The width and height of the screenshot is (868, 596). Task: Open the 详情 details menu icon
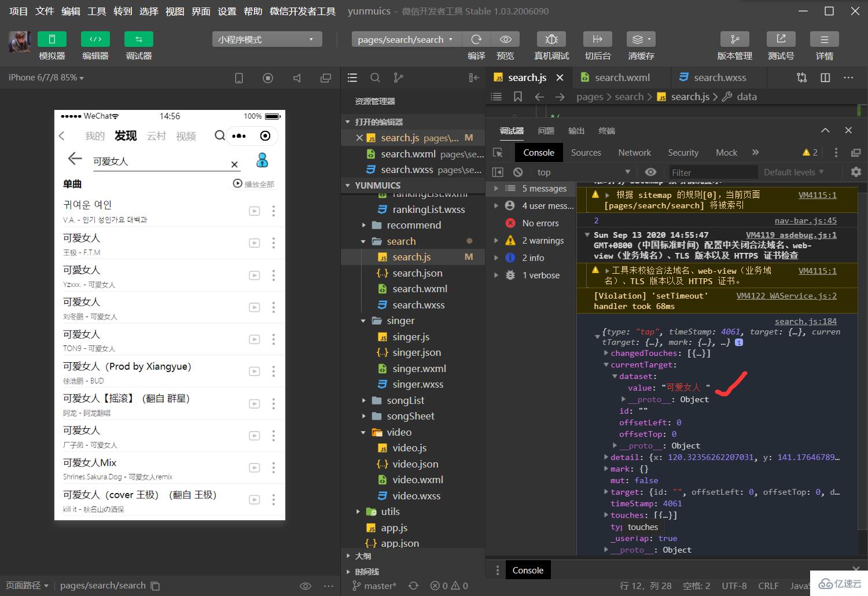(825, 39)
